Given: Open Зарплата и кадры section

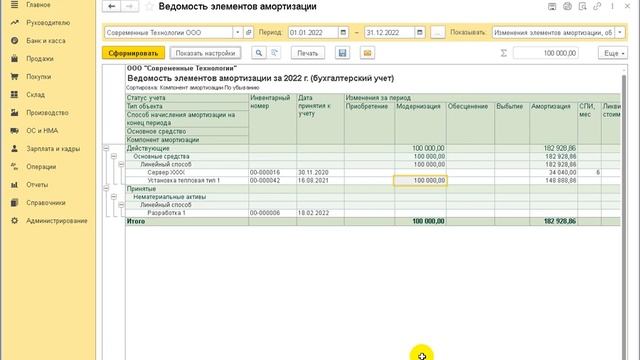Looking at the screenshot, I should (53, 149).
